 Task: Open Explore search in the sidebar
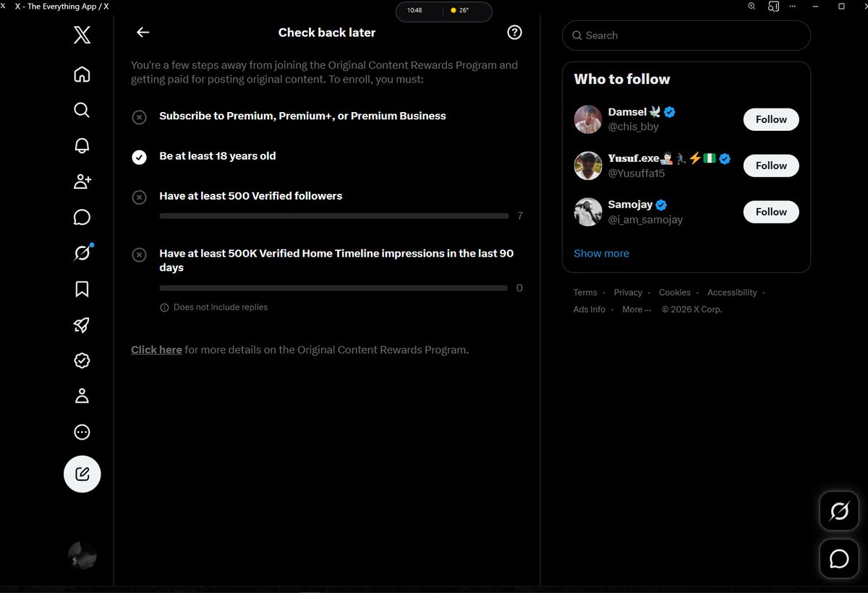click(82, 110)
